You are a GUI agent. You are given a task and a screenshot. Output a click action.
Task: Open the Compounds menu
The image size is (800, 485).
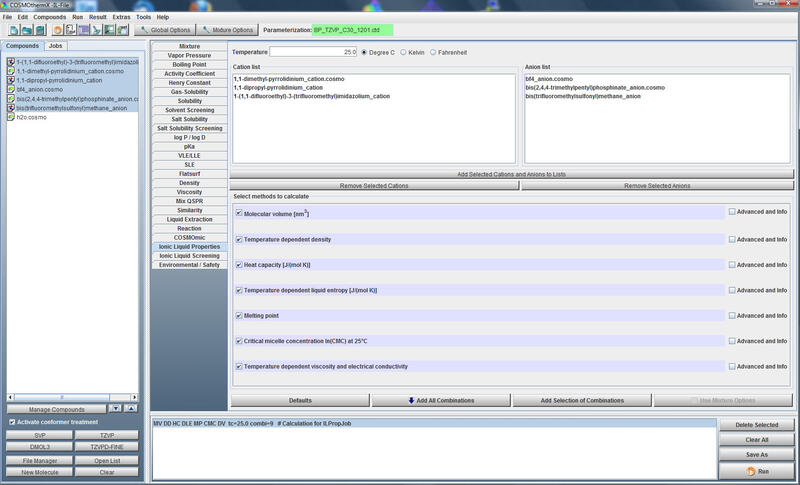pyautogui.click(x=50, y=17)
